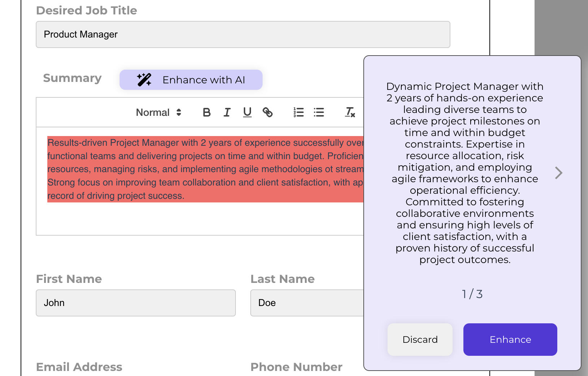The height and width of the screenshot is (376, 588).
Task: Show the next AI suggestion using the chevron
Action: 558,173
